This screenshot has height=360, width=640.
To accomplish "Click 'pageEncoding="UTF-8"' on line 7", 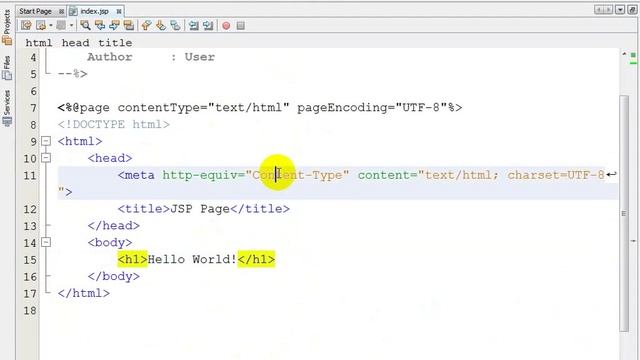I will [x=372, y=108].
